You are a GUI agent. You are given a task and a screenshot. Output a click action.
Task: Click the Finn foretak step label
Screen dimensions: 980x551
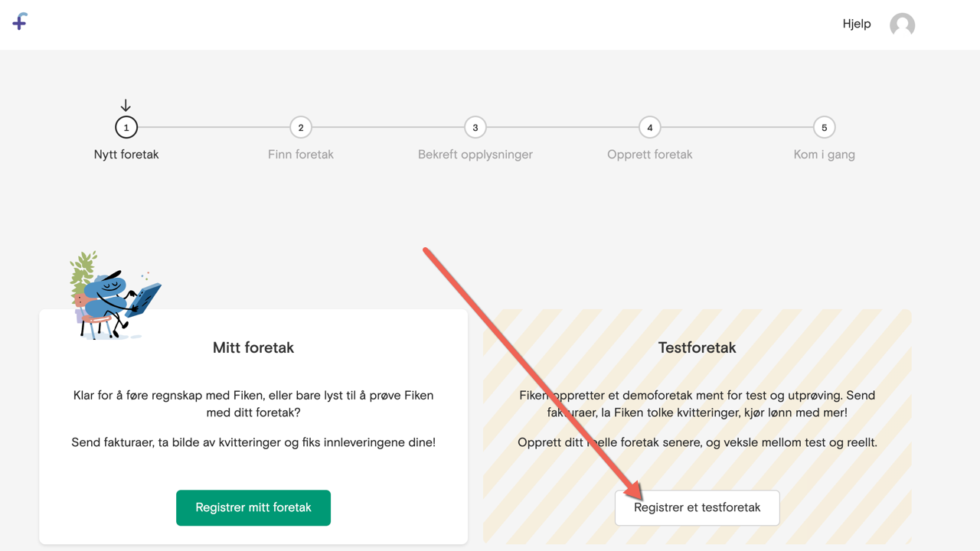[x=301, y=155]
